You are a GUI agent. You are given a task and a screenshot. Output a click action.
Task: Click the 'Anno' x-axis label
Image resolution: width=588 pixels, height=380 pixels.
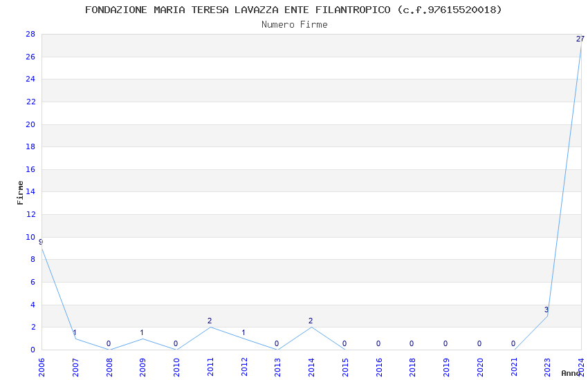[x=571, y=373]
